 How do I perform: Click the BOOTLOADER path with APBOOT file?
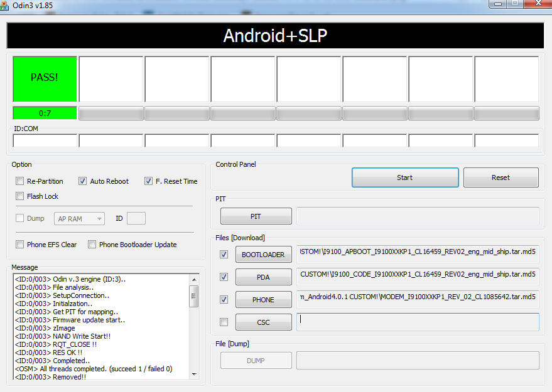click(418, 254)
